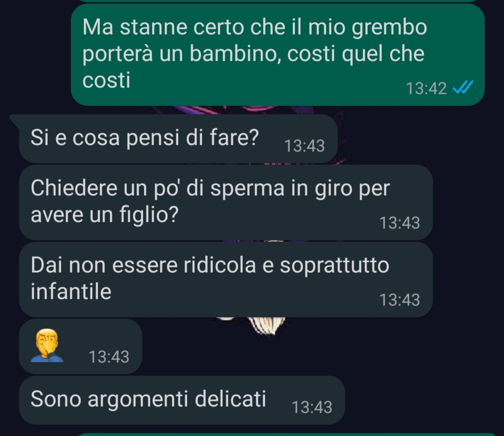Screen dimensions: 504x436
Task: Tap the 13:42 timestamp on the outgoing message
Action: click(426, 88)
